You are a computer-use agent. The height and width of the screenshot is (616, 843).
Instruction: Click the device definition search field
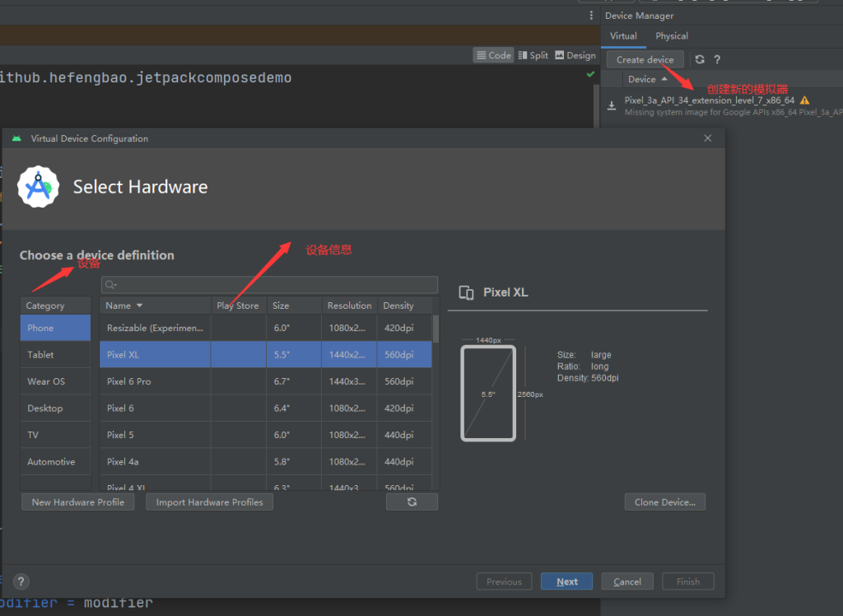(269, 285)
